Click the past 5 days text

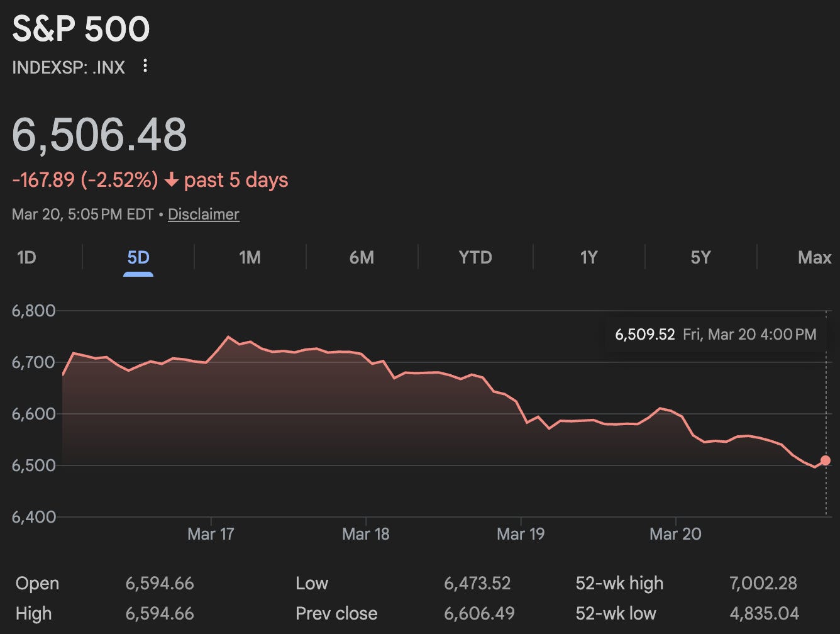pos(236,181)
